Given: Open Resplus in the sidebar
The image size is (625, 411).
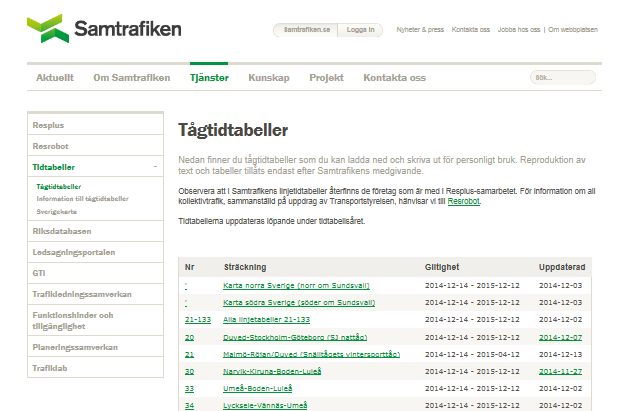Looking at the screenshot, I should tap(95, 125).
